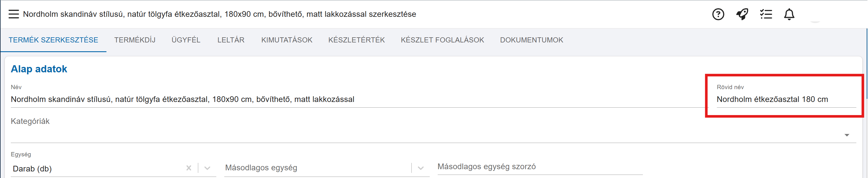The height and width of the screenshot is (178, 868).
Task: Switch to the Dokumentumok tab
Action: click(531, 40)
